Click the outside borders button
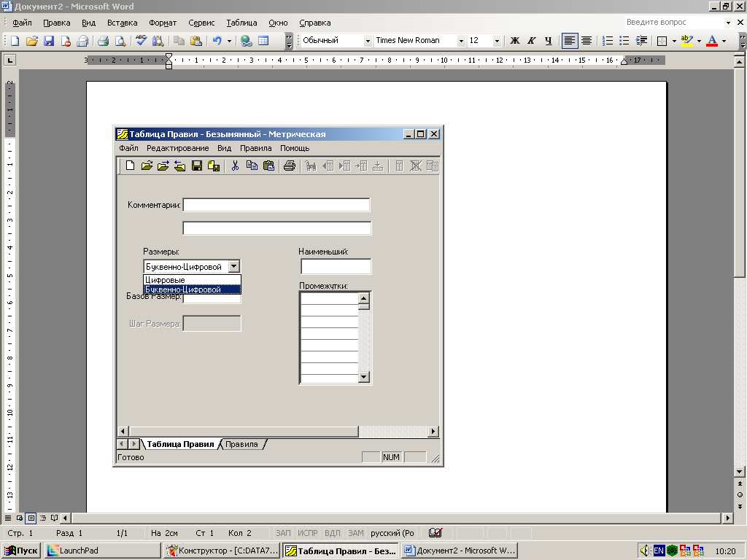This screenshot has height=560, width=747. point(662,41)
